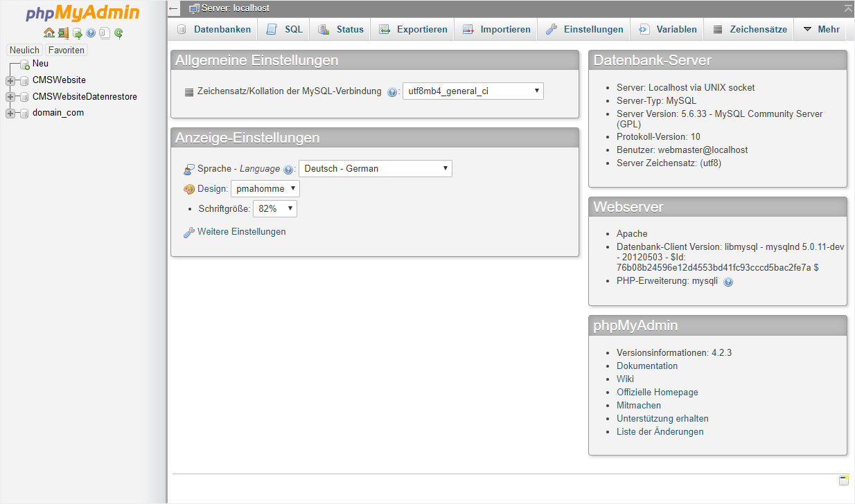Go to the Importieren tab

tap(495, 29)
